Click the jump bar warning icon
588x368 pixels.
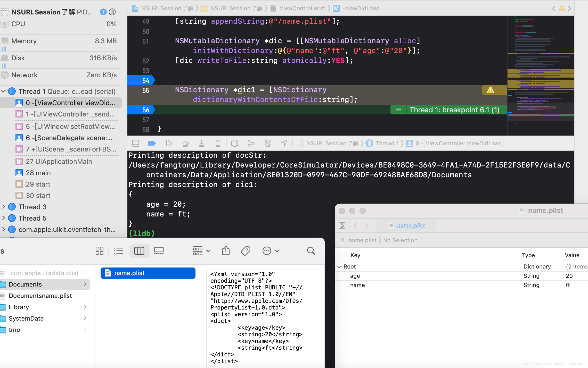pyautogui.click(x=561, y=9)
